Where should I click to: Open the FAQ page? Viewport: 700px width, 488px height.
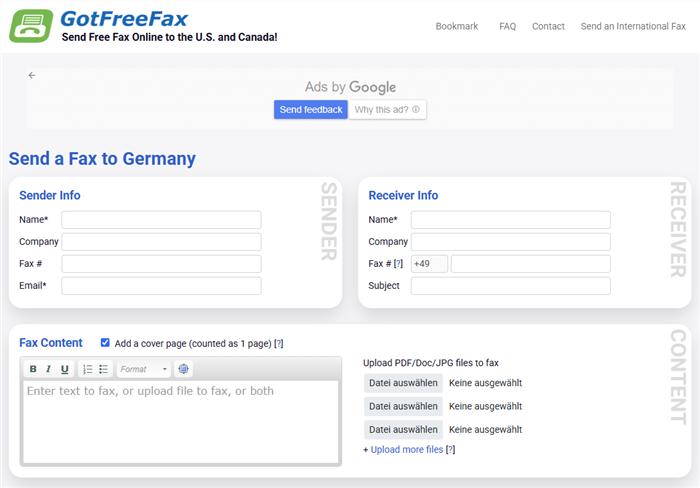point(507,27)
